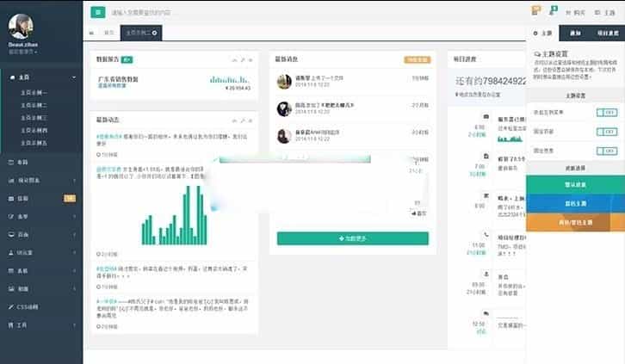Open the wrench settings of the 最新动态 panel
Image resolution: width=625 pixels, height=364 pixels.
243,120
